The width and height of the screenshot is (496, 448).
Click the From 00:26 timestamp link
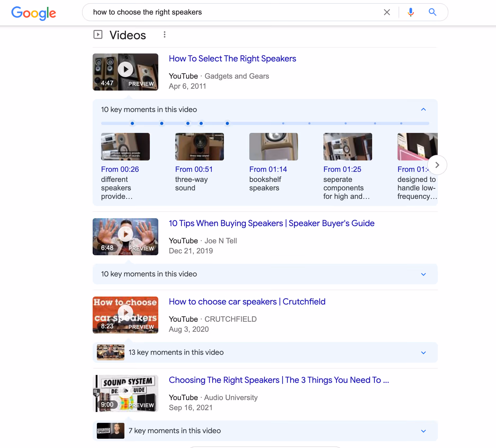[120, 169]
